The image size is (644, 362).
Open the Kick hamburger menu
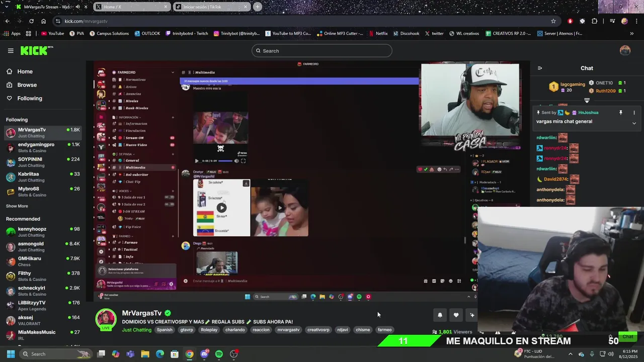[11, 51]
